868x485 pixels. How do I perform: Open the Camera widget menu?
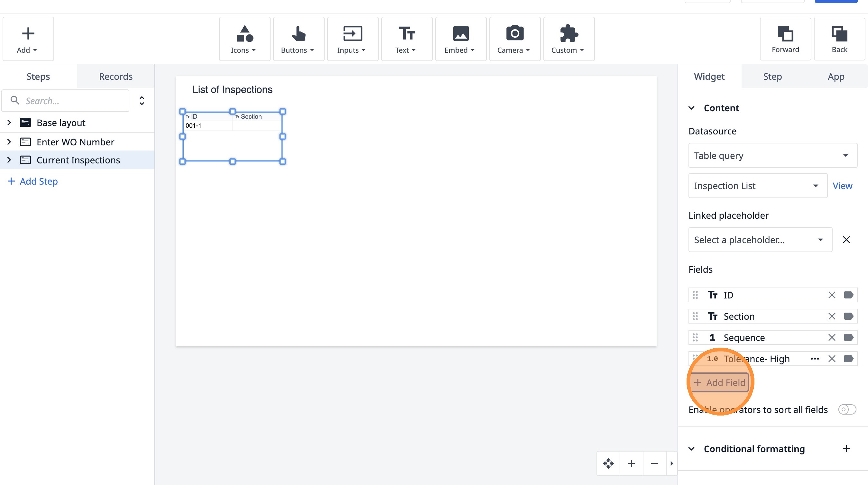(514, 39)
